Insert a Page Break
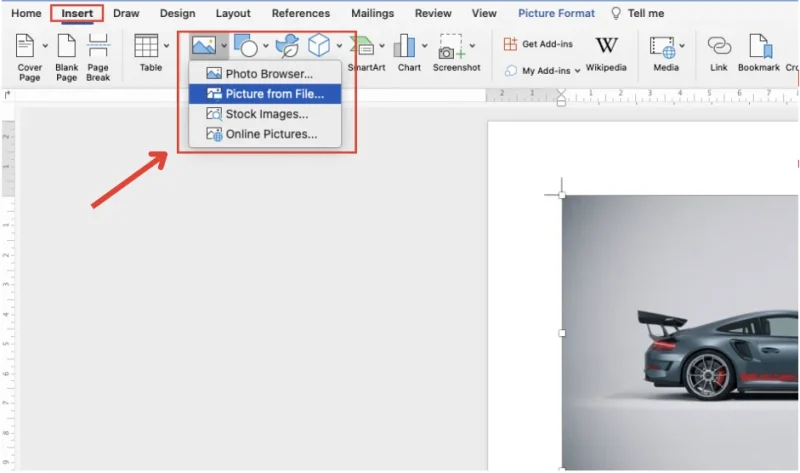 (x=97, y=47)
